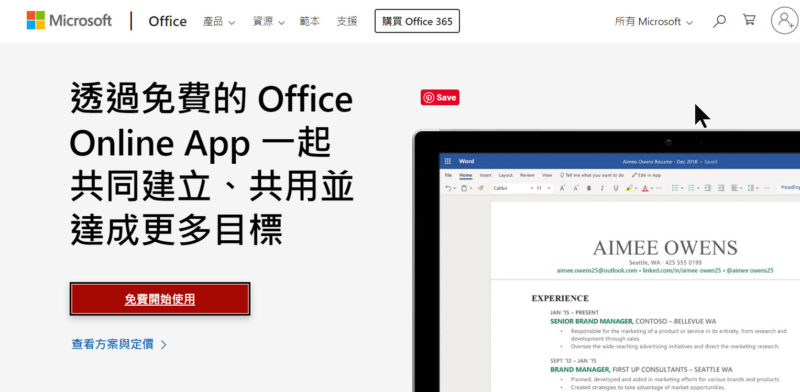
Task: Click the EXPERIENCE section heading
Action: [x=560, y=298]
